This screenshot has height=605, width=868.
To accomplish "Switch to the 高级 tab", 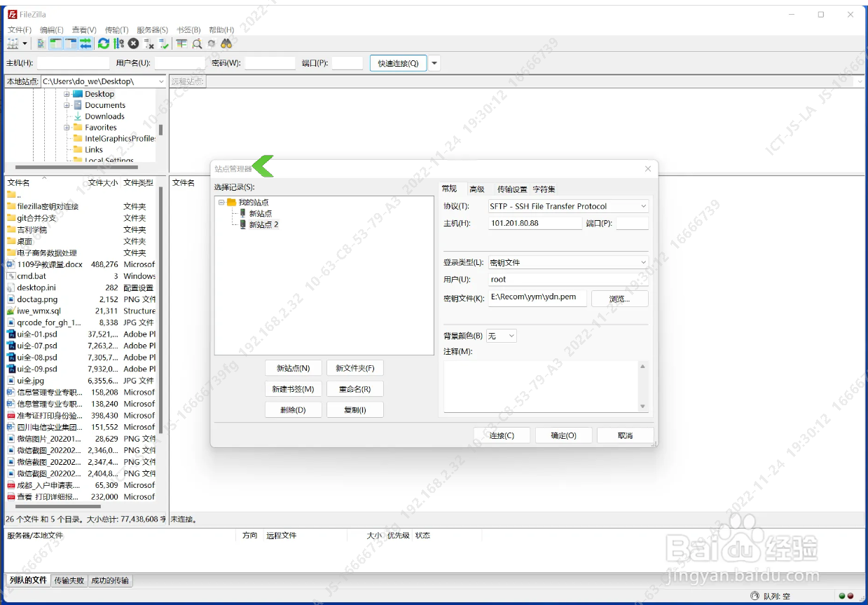I will tap(477, 189).
